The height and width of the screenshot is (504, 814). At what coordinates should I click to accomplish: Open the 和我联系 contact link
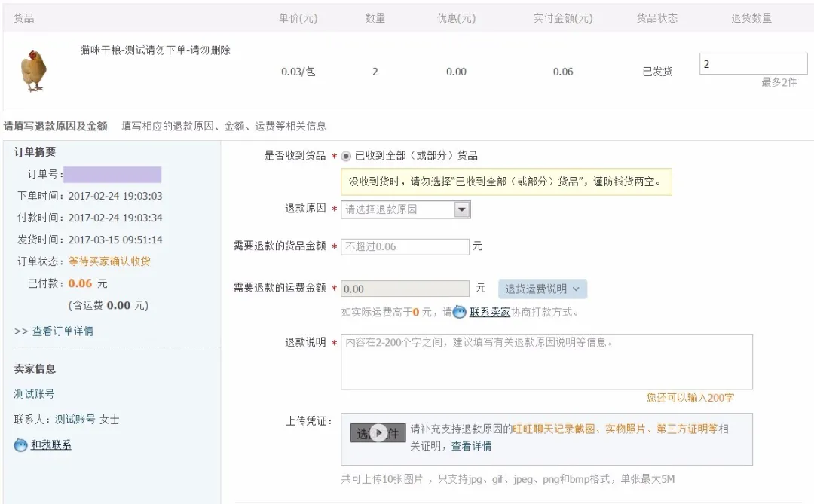pyautogui.click(x=51, y=445)
